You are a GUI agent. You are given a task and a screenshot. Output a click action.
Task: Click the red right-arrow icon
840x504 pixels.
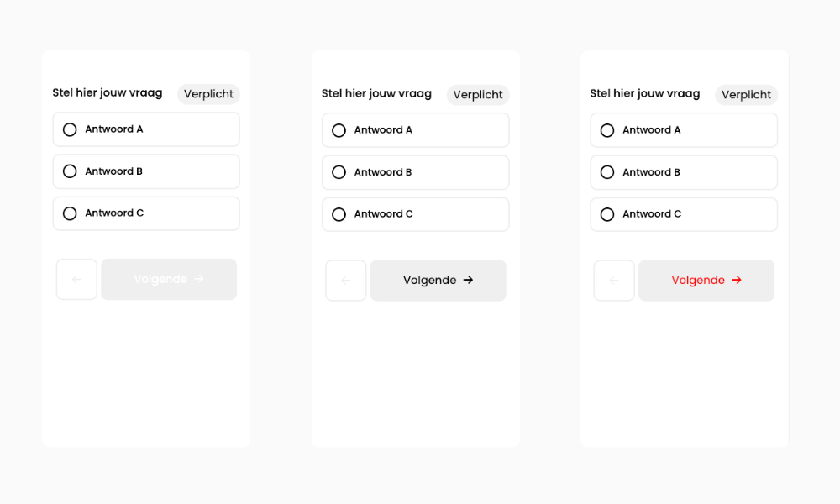[737, 281]
